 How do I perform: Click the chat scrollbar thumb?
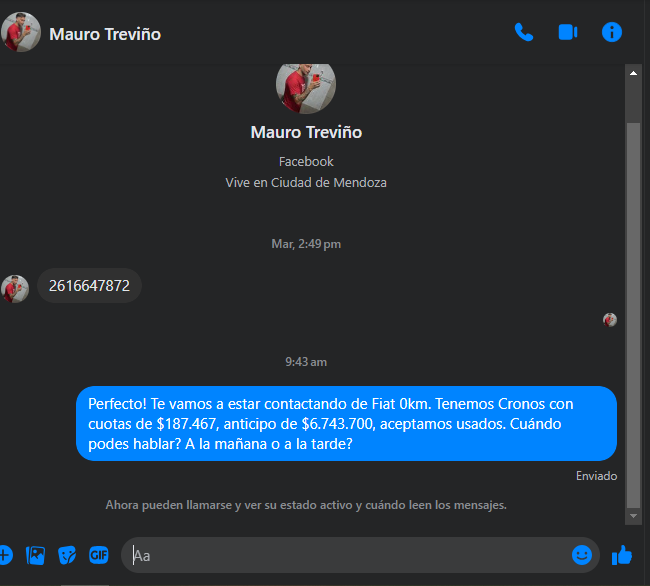[x=633, y=315]
